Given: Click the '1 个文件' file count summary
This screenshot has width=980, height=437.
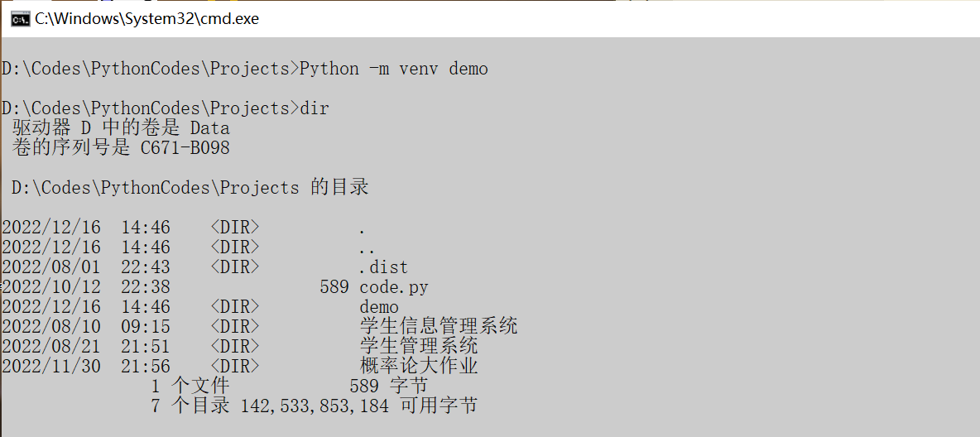Looking at the screenshot, I should point(190,387).
